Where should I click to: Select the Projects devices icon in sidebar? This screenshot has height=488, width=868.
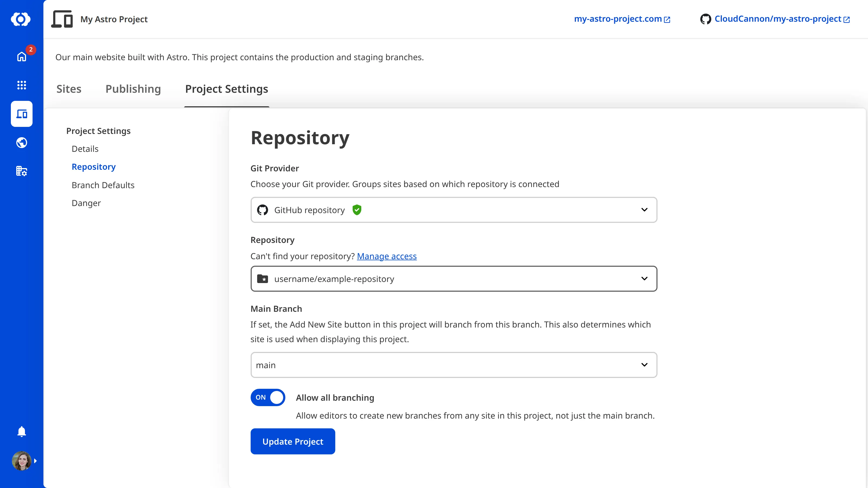(22, 114)
